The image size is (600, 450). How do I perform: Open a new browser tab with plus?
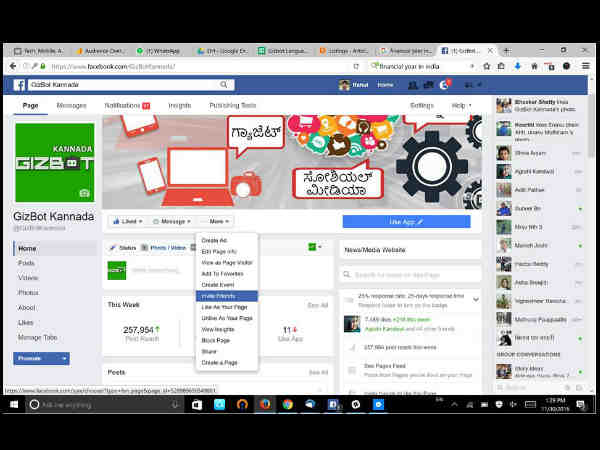coord(507,51)
